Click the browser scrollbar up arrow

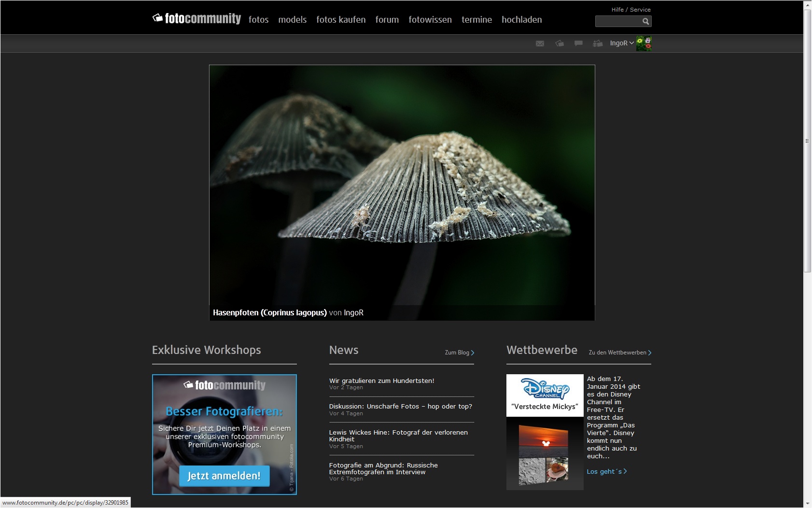[807, 5]
